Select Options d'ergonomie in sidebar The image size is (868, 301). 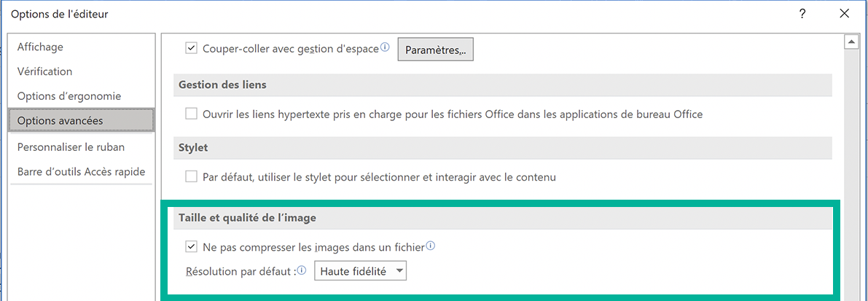pos(69,96)
